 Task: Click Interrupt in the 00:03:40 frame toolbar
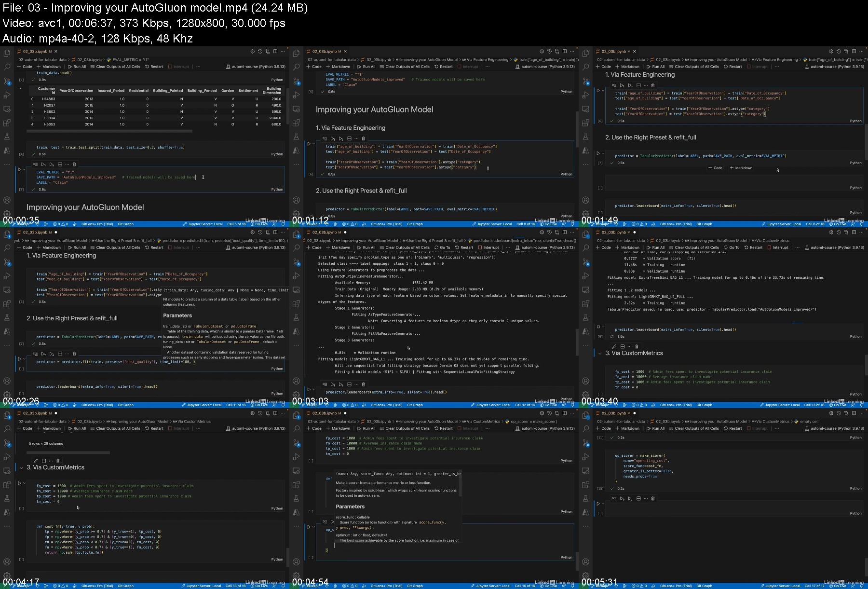(x=778, y=247)
